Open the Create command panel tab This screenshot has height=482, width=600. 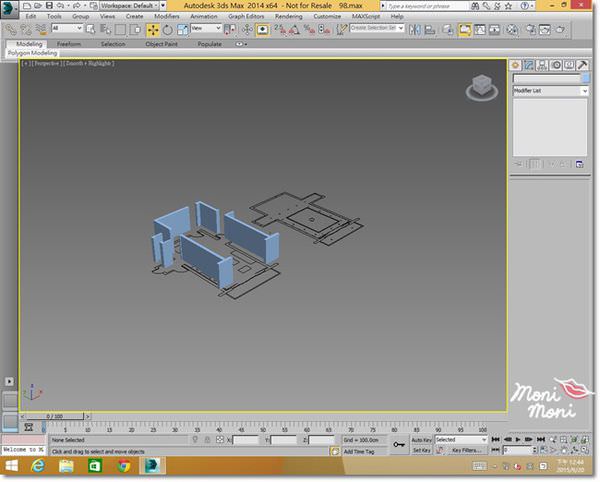(x=517, y=64)
